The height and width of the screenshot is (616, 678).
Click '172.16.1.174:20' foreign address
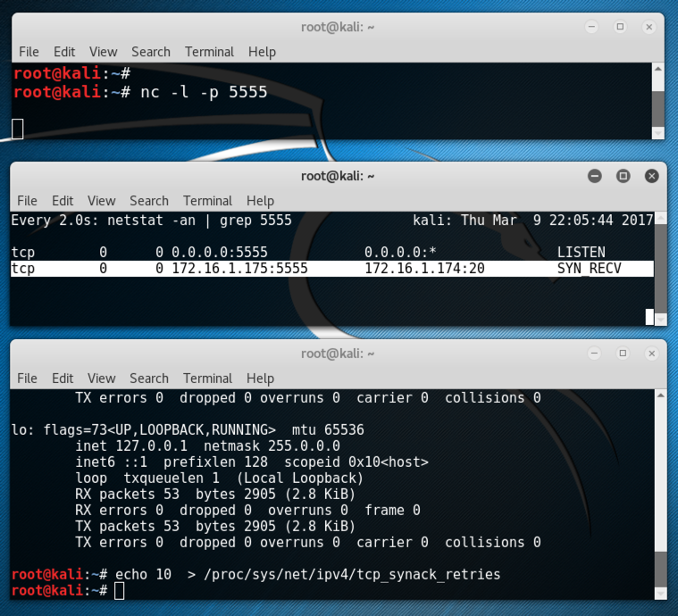click(x=424, y=269)
